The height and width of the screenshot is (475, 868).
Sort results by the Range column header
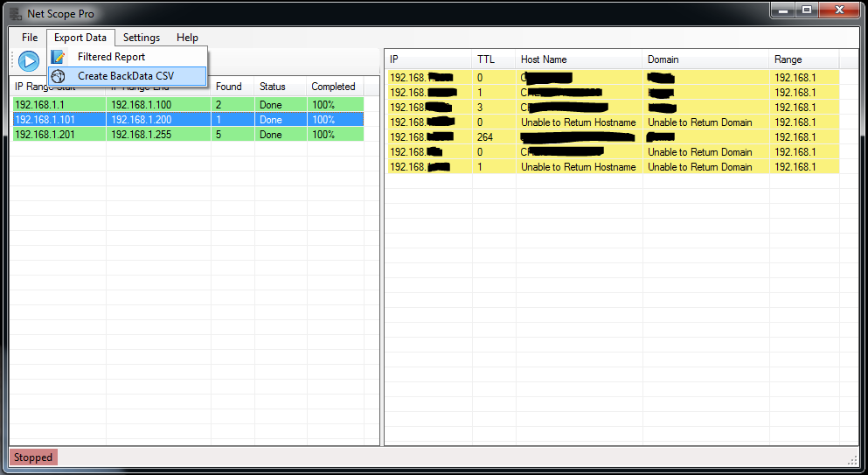[804, 59]
